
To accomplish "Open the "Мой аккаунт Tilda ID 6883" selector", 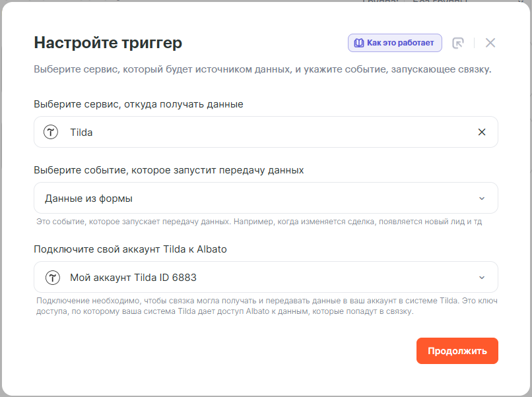I will [264, 278].
